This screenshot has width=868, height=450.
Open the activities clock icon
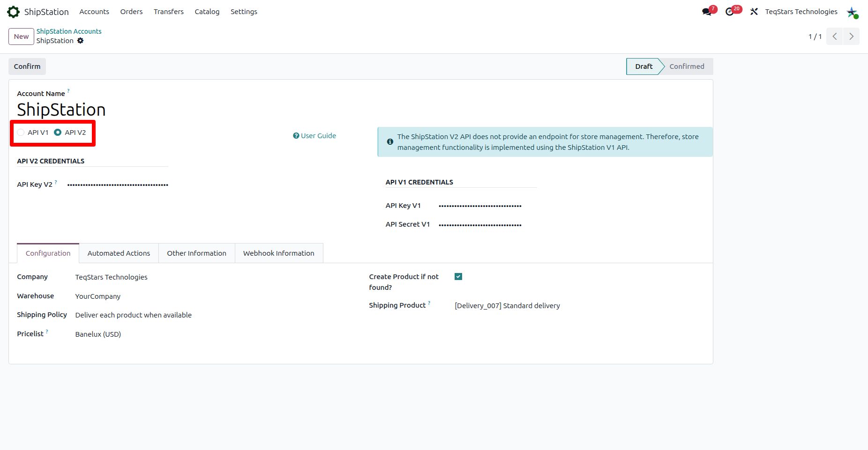[x=730, y=12]
